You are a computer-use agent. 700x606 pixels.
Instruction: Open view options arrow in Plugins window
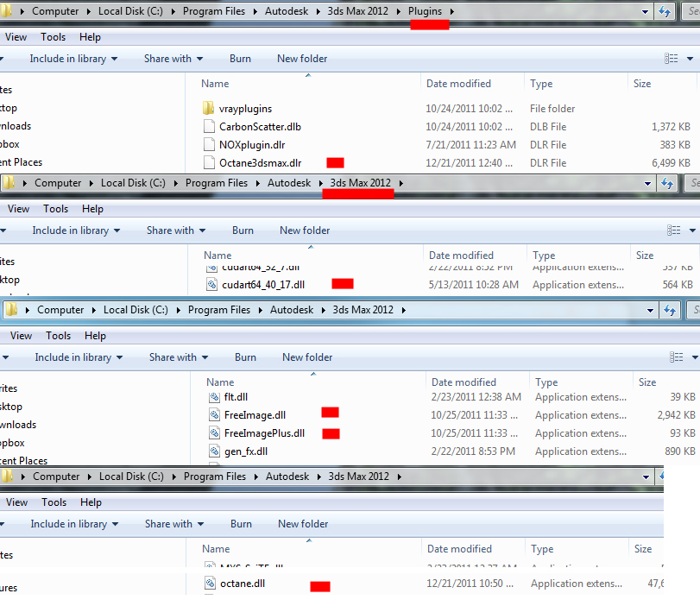[x=690, y=59]
